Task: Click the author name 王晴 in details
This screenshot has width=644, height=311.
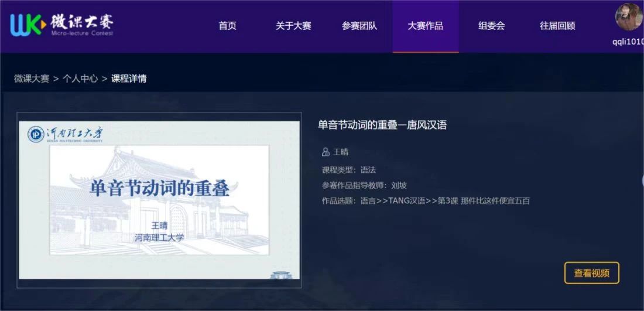Action: [x=341, y=152]
